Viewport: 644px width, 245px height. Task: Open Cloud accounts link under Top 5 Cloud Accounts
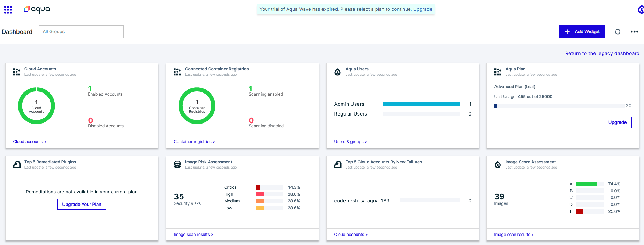tap(351, 235)
